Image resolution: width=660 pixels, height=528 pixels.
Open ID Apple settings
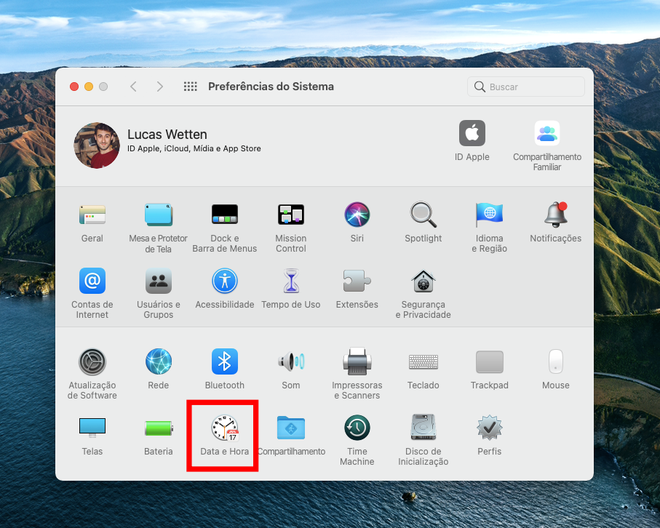tap(472, 133)
